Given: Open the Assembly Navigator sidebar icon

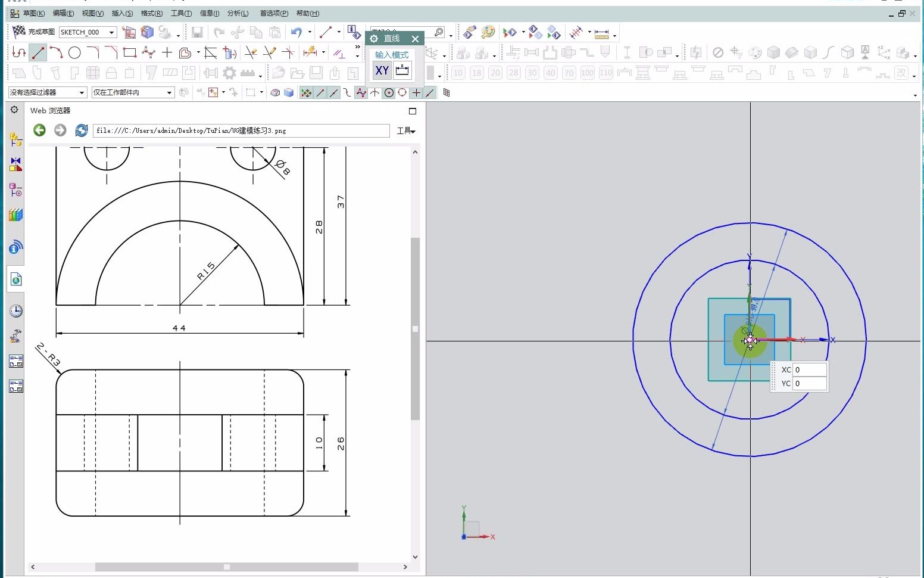Looking at the screenshot, I should tap(16, 139).
